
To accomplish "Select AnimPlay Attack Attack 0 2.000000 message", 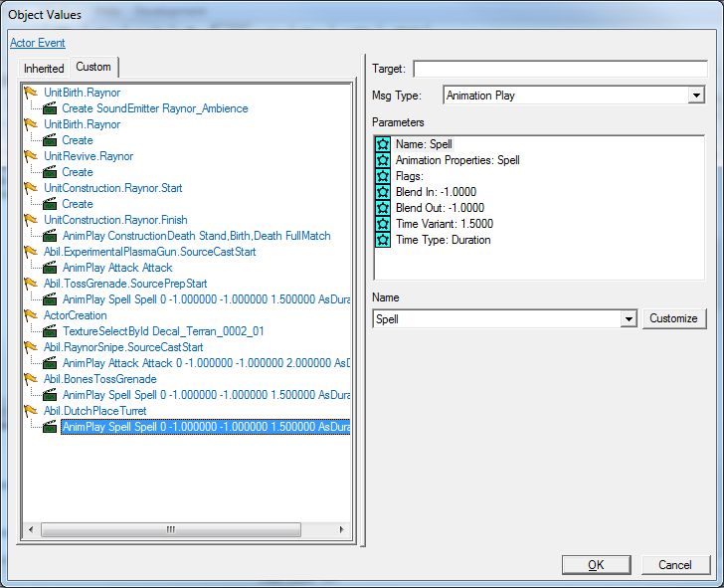I will (x=206, y=363).
